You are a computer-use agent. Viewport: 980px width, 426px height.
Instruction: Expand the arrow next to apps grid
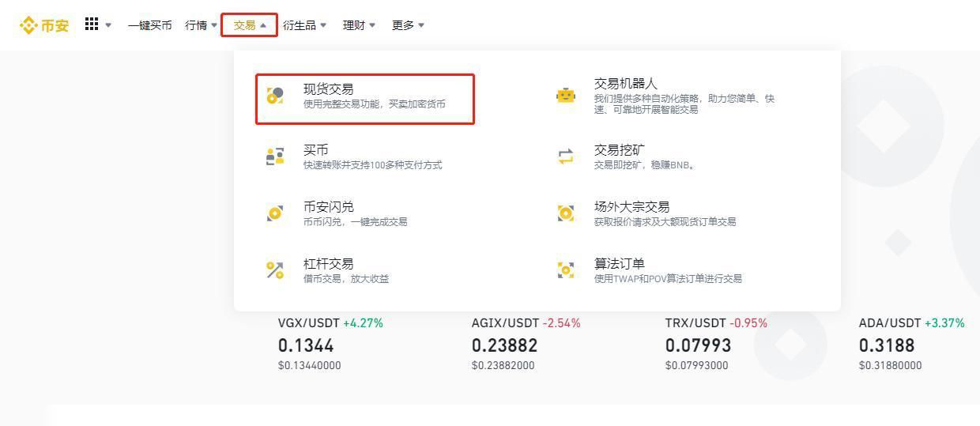point(108,25)
